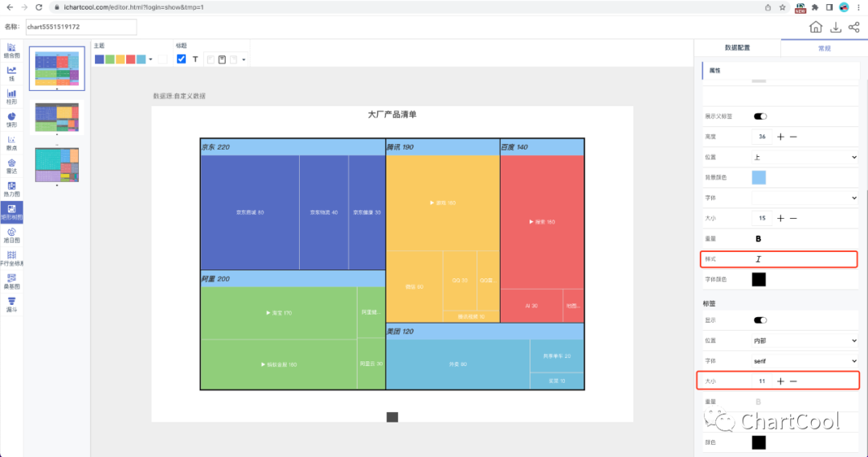Select the 旭日图 sunburst chart type
The width and height of the screenshot is (868, 457).
(x=11, y=236)
